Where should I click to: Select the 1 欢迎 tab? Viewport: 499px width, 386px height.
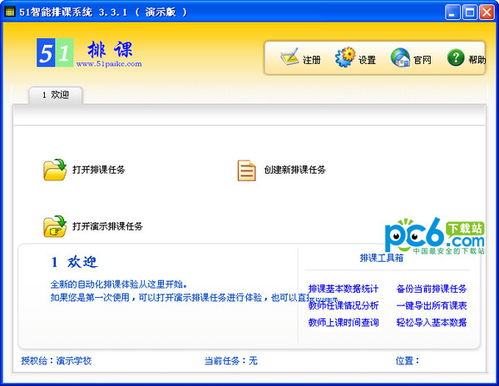click(x=56, y=95)
